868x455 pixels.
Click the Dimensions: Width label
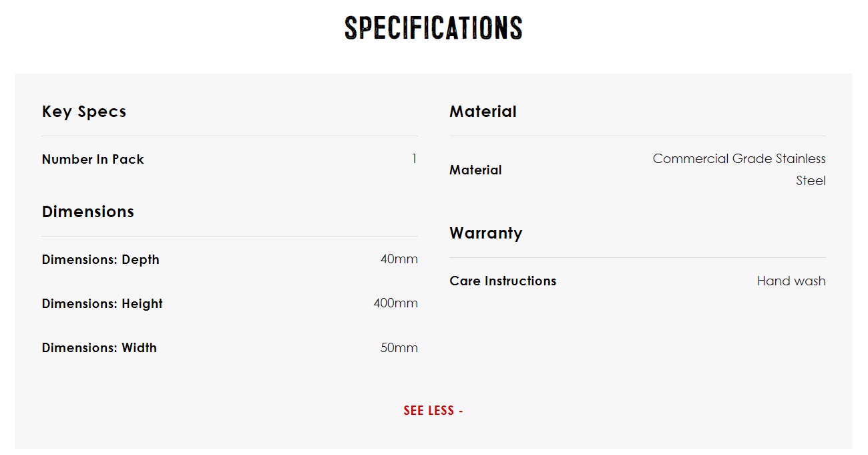[99, 347]
